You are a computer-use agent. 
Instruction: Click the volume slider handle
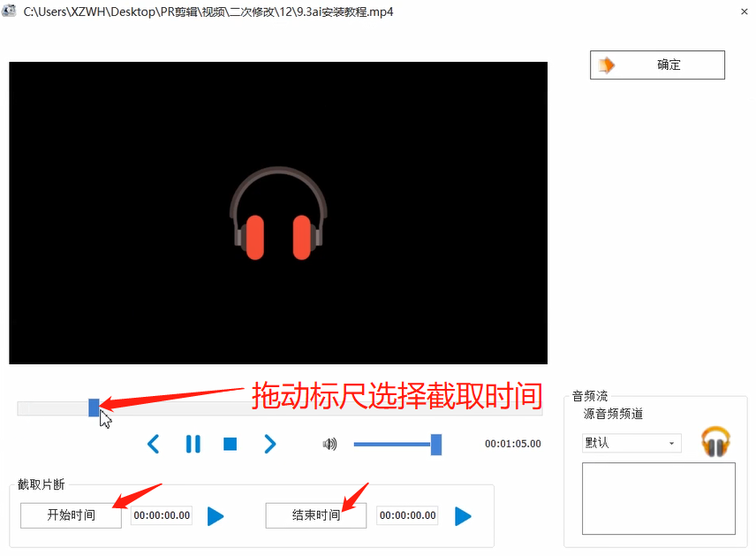436,444
